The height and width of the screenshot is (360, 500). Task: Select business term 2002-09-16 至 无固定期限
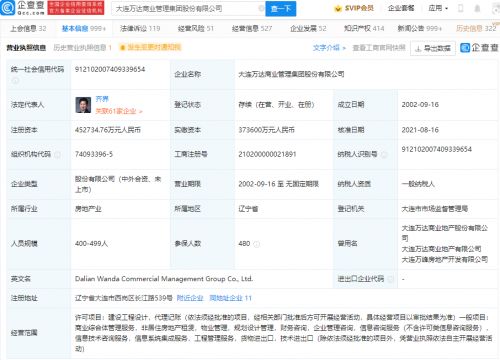point(279,184)
